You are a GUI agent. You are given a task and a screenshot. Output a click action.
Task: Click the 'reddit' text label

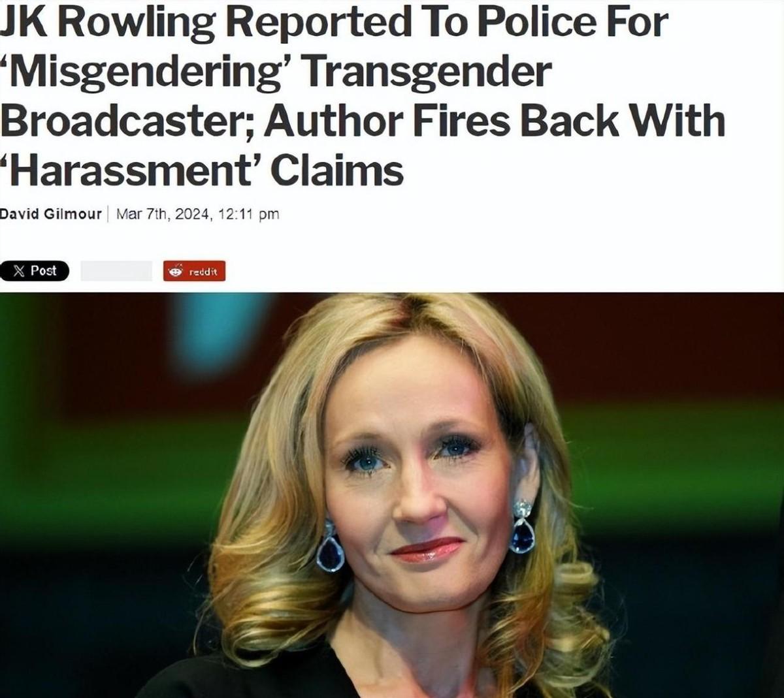(x=203, y=272)
